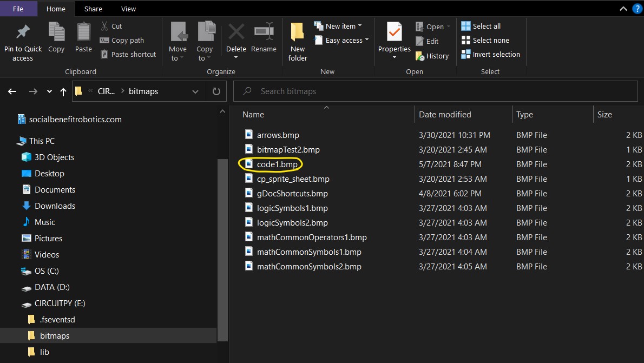Click the Cut scissors icon
The height and width of the screenshot is (363, 644).
[104, 27]
